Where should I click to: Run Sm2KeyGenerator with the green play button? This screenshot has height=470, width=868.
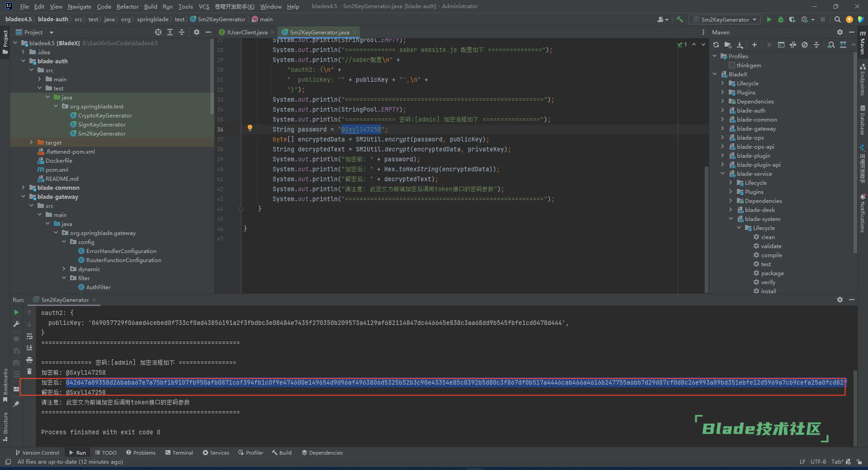pyautogui.click(x=769, y=19)
